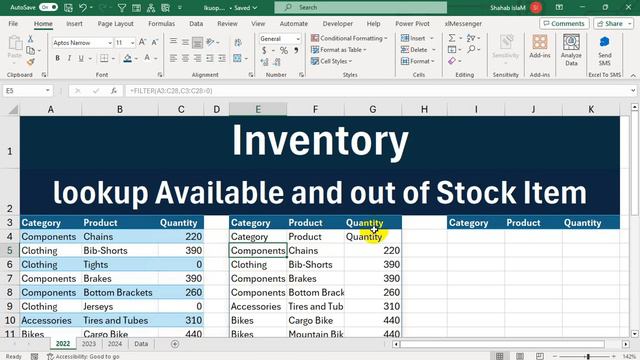The image size is (640, 360).
Task: Open the Data ribbon tab
Action: 196,24
